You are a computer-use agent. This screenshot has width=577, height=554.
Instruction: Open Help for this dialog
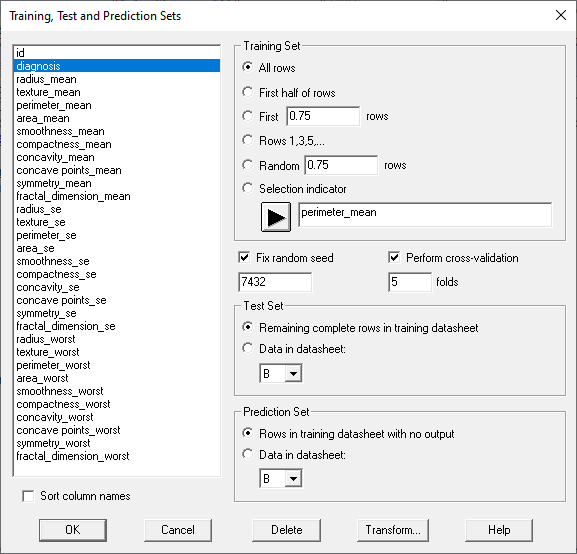point(499,530)
